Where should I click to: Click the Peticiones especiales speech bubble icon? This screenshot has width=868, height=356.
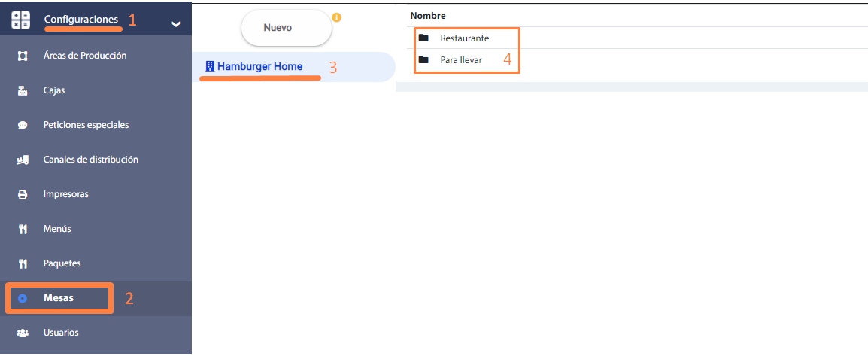(23, 125)
